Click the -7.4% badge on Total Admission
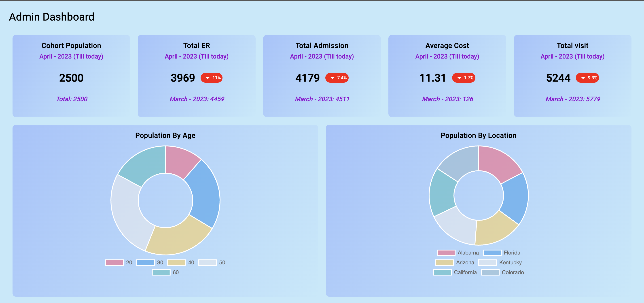 point(337,78)
